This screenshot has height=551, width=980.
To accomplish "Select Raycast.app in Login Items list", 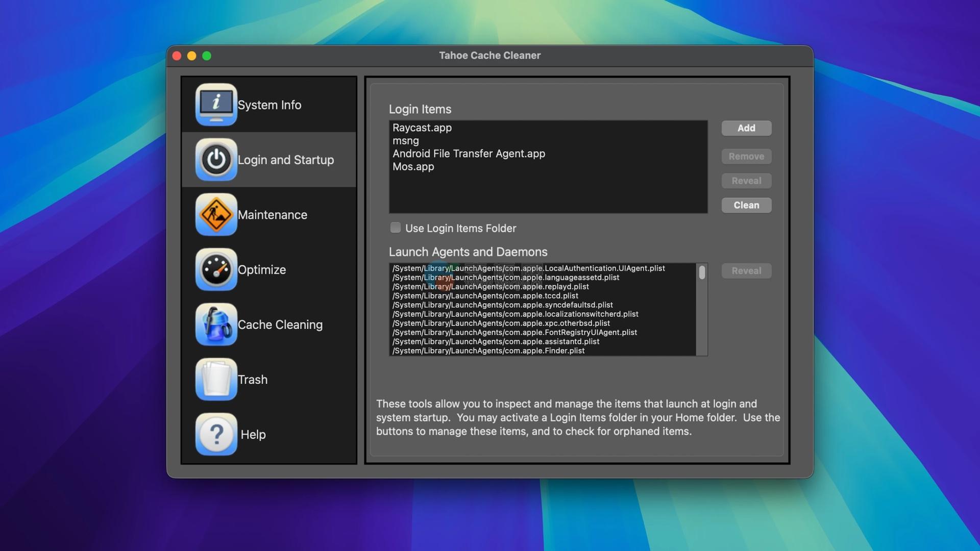I will tap(422, 128).
